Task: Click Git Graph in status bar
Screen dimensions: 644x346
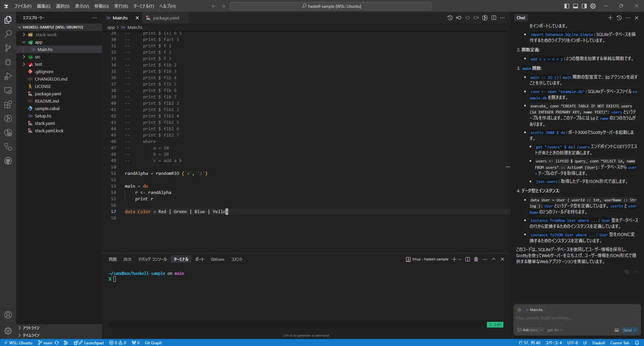Action: [153, 343]
